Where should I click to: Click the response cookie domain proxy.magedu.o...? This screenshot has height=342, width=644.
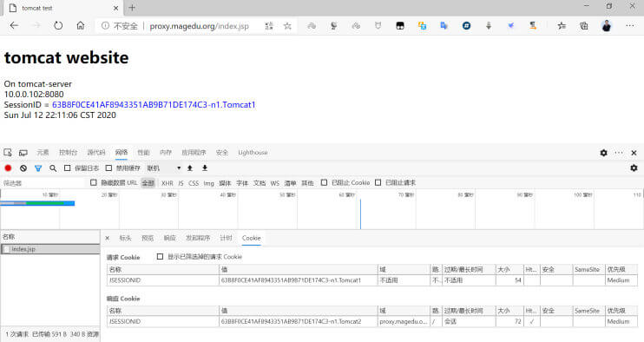(x=403, y=321)
